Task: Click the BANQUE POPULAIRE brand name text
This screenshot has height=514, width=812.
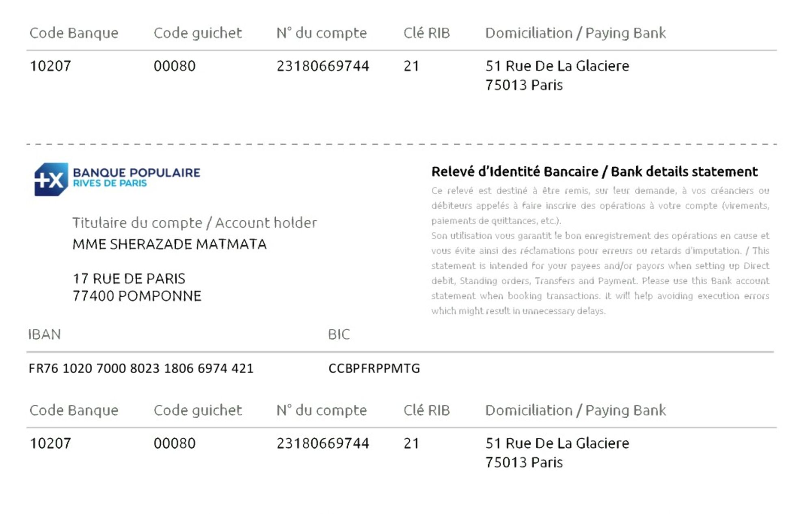Action: tap(136, 172)
